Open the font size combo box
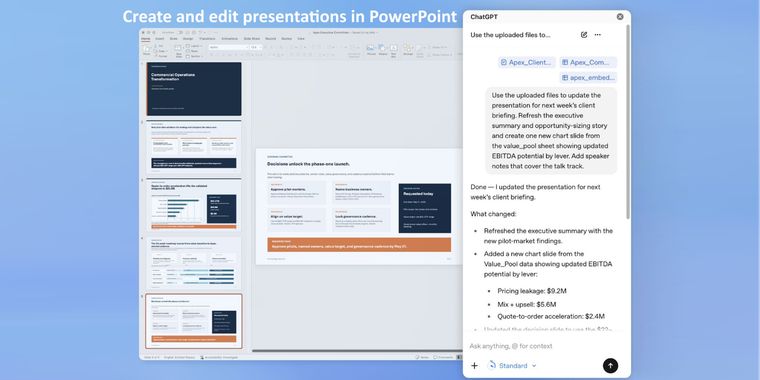 (255, 47)
